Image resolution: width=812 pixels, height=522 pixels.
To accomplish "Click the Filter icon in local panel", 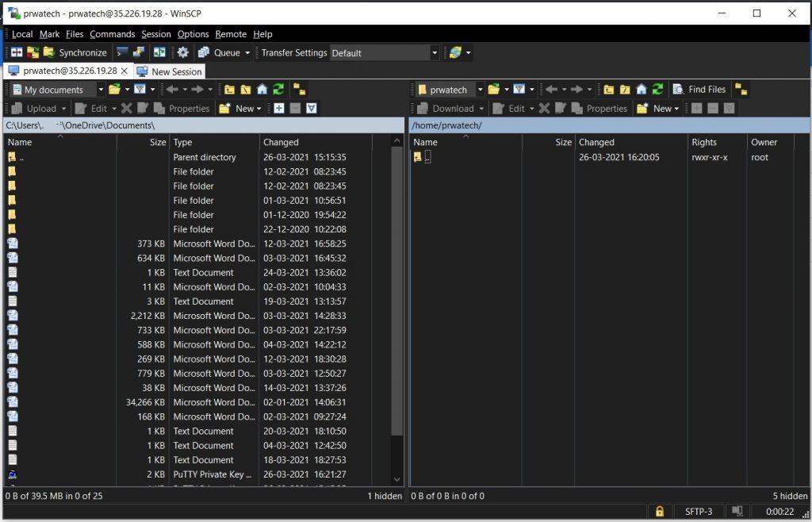I will pos(140,89).
